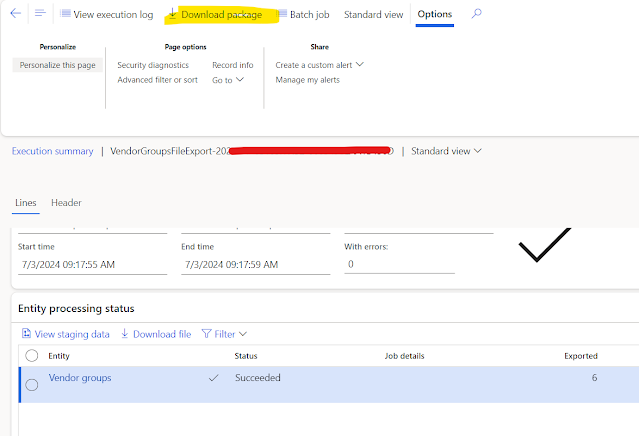Image resolution: width=639 pixels, height=436 pixels.
Task: Click the Start time field
Action: [93, 264]
